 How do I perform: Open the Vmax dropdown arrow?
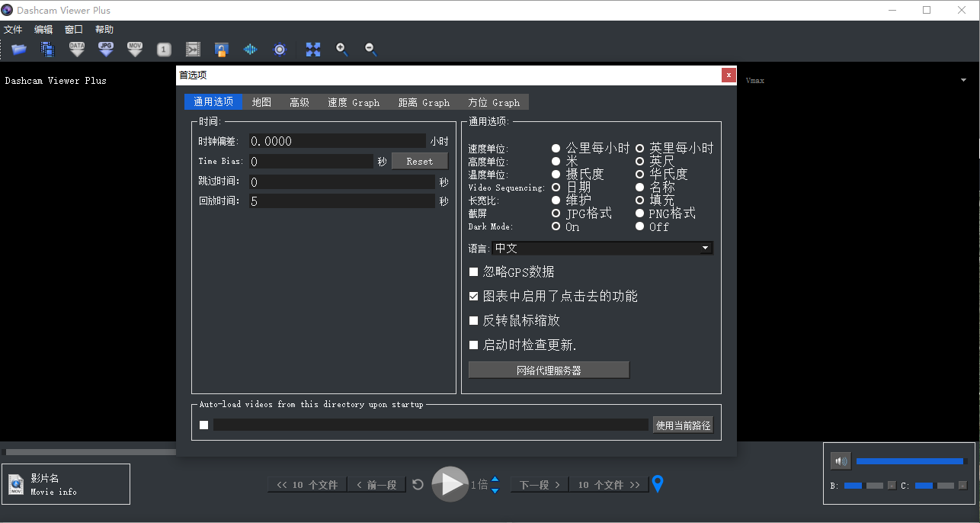[x=963, y=80]
